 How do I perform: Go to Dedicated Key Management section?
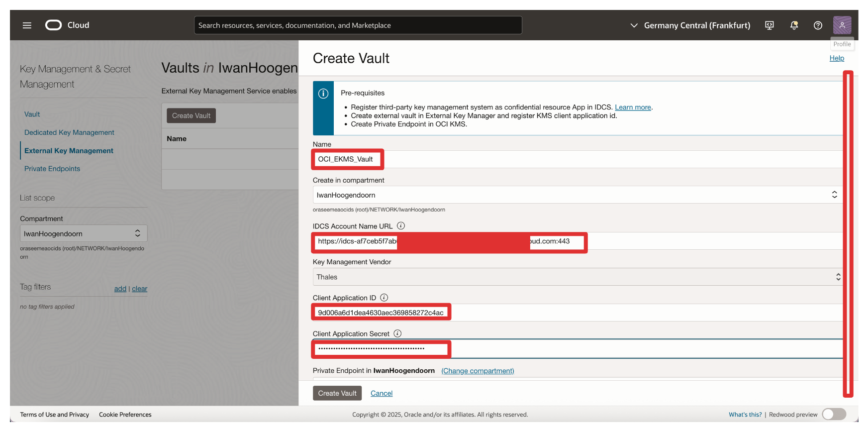[69, 132]
